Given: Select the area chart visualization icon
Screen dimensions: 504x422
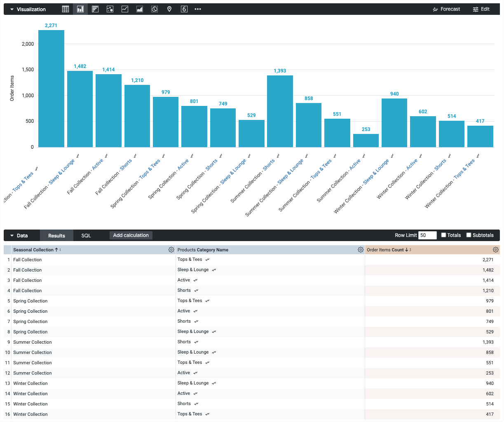Looking at the screenshot, I should coord(139,9).
